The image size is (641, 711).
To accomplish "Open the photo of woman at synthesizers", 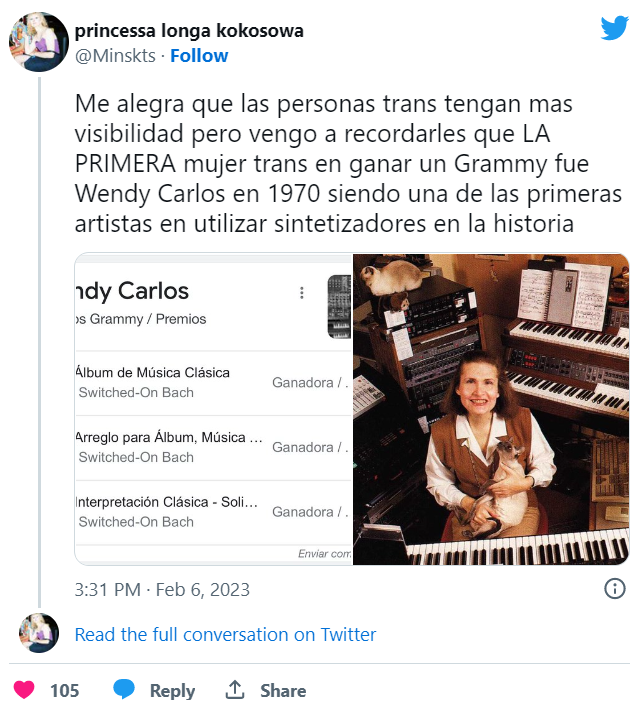I will [491, 409].
